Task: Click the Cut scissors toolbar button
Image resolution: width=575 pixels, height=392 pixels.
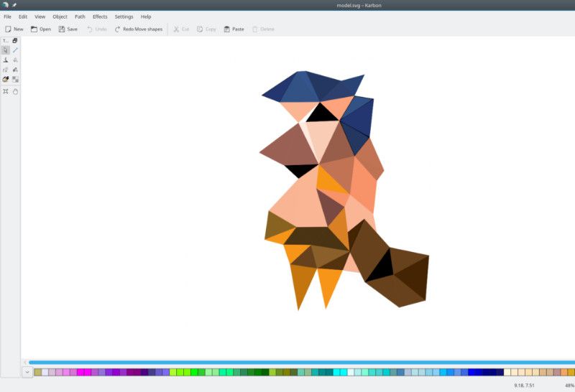Action: [181, 29]
